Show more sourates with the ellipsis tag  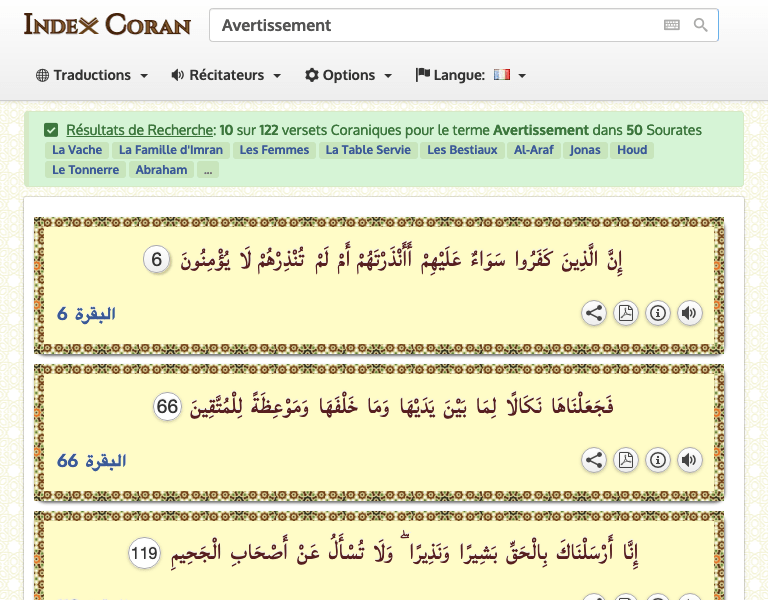tap(207, 170)
